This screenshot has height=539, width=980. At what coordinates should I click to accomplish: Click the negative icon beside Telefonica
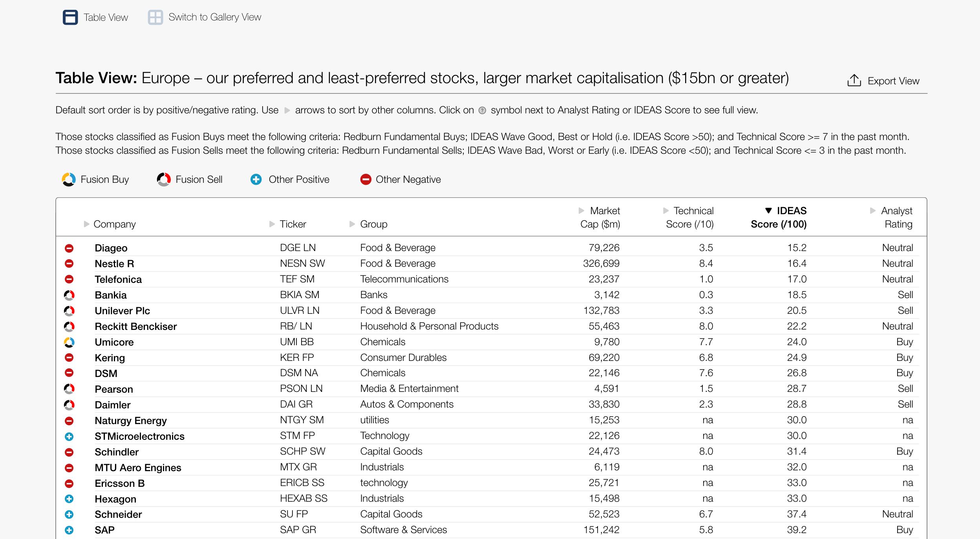coord(69,279)
